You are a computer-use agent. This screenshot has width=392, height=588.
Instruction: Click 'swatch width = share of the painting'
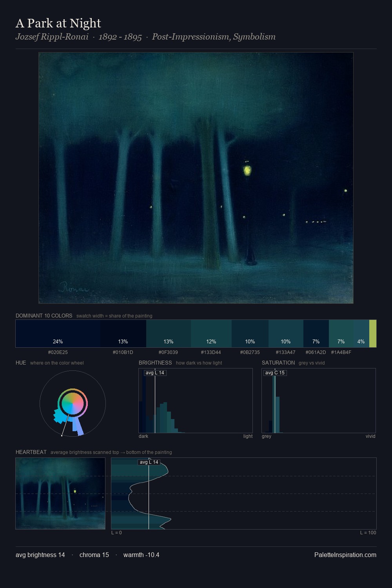point(114,316)
